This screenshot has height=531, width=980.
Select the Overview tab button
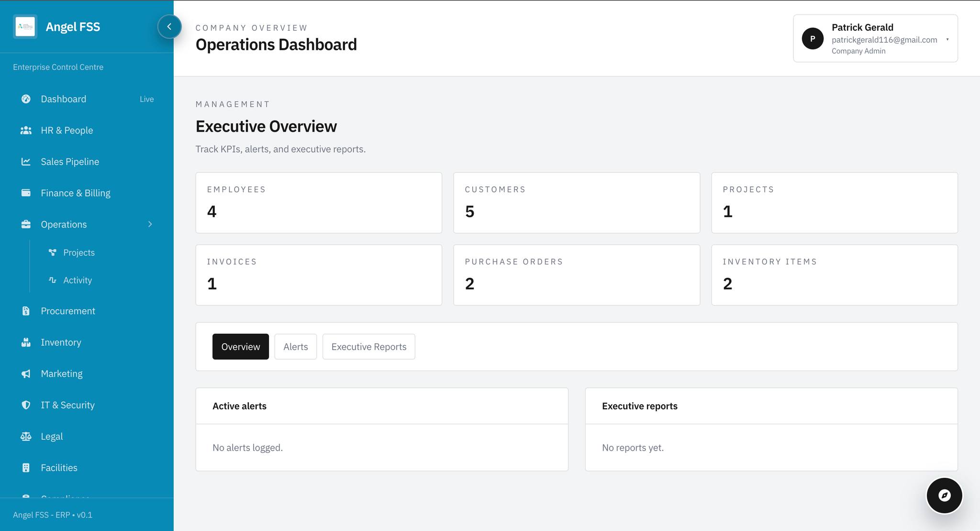point(240,347)
